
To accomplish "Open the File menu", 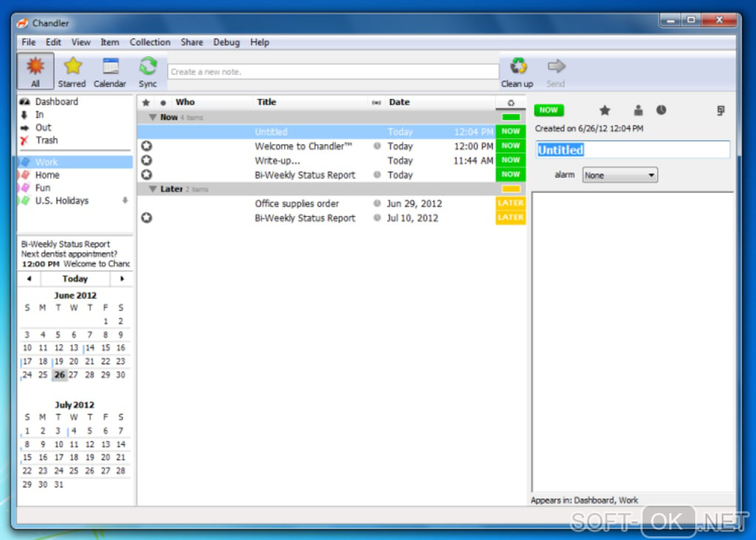I will click(x=28, y=42).
